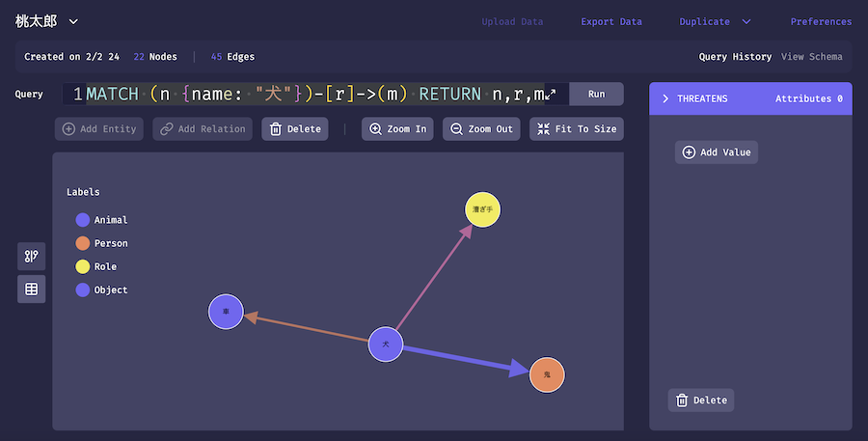Toggle the Animal label
Screen dimensions: 868x441
coord(102,220)
